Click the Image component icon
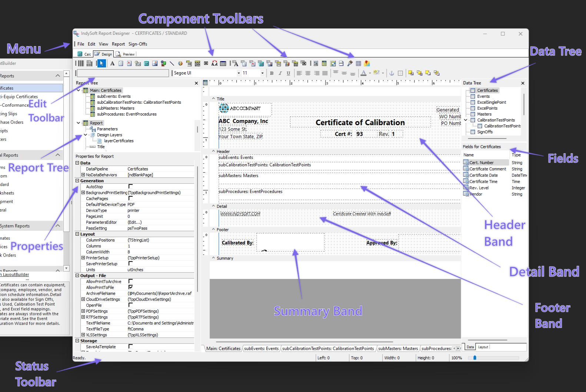 tap(155, 63)
